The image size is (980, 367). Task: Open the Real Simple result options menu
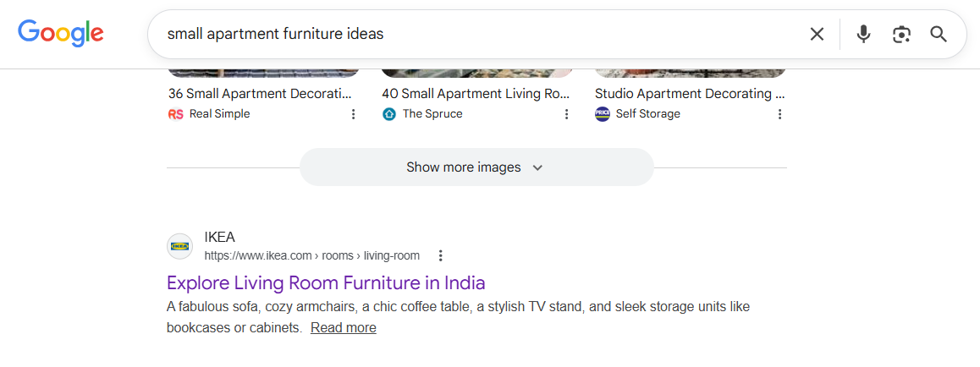(353, 114)
